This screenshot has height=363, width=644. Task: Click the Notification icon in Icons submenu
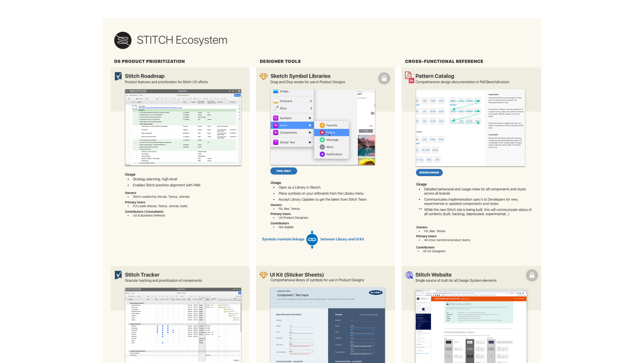(322, 154)
